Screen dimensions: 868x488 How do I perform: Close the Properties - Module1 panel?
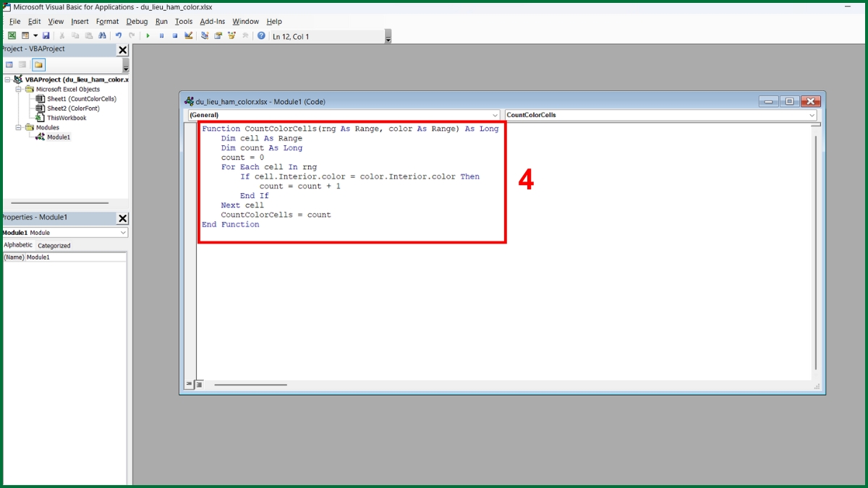122,218
